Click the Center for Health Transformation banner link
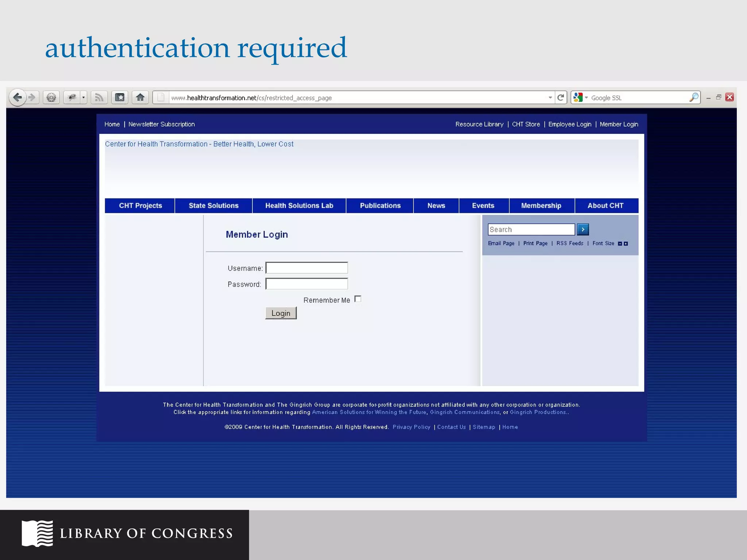 [199, 144]
